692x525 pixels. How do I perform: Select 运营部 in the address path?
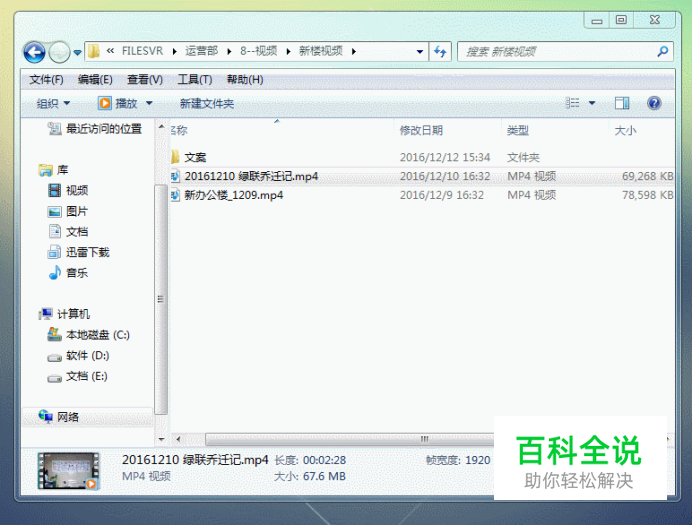coord(201,51)
